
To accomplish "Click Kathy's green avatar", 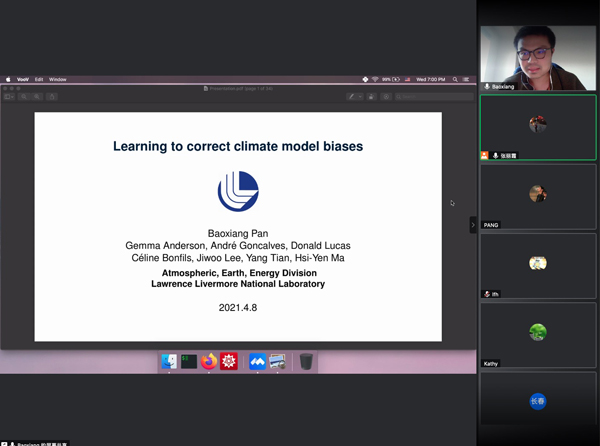I will point(538,332).
